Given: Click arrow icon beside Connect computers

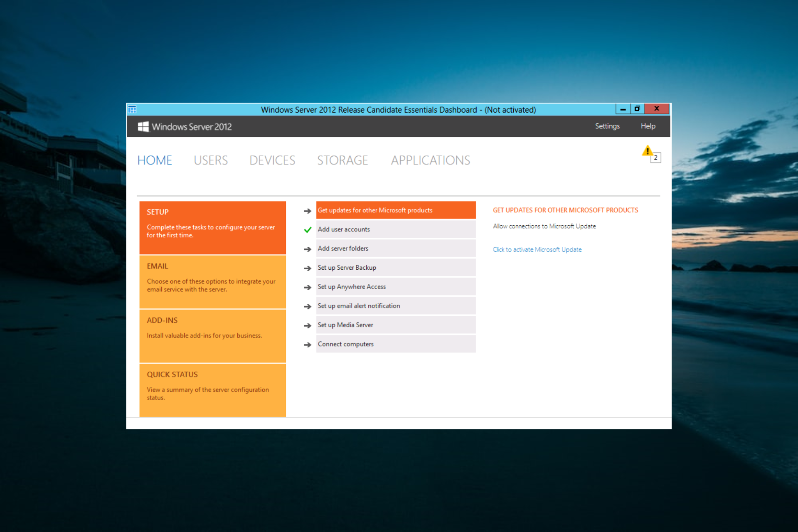Looking at the screenshot, I should tap(308, 345).
